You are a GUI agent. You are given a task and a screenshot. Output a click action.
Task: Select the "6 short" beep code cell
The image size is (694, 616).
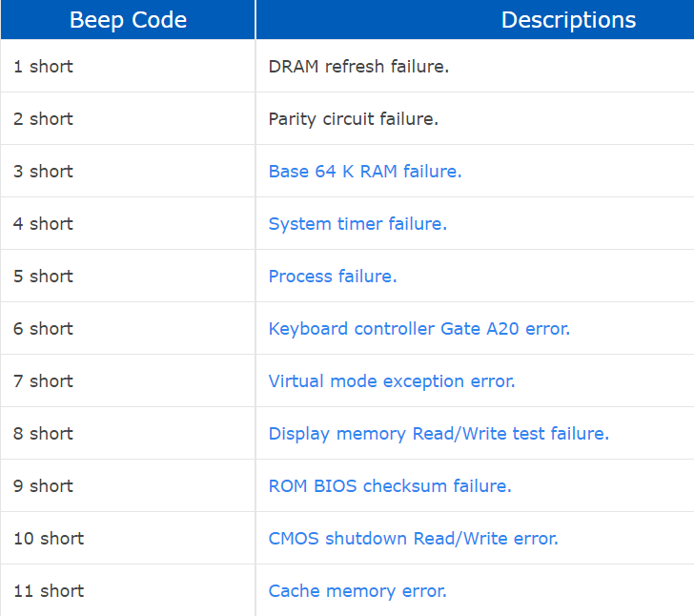[x=43, y=329]
